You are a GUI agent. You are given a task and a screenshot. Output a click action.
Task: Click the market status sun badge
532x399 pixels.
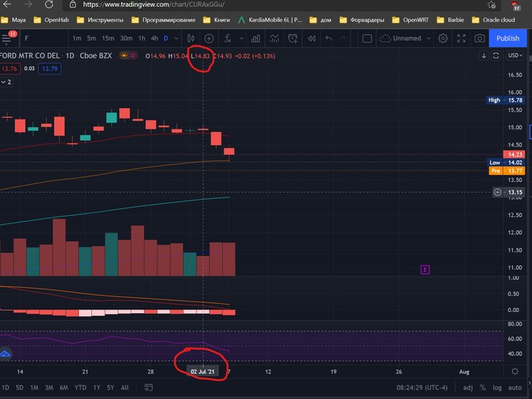click(x=124, y=55)
